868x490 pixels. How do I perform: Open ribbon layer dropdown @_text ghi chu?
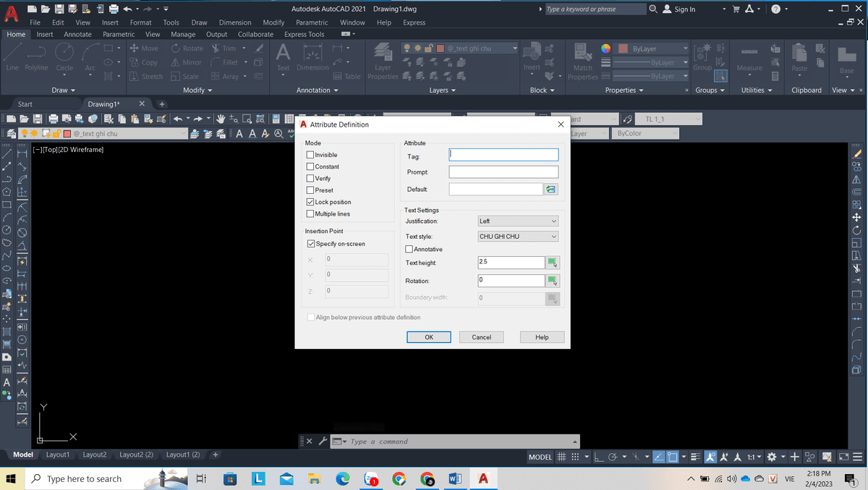coord(459,48)
